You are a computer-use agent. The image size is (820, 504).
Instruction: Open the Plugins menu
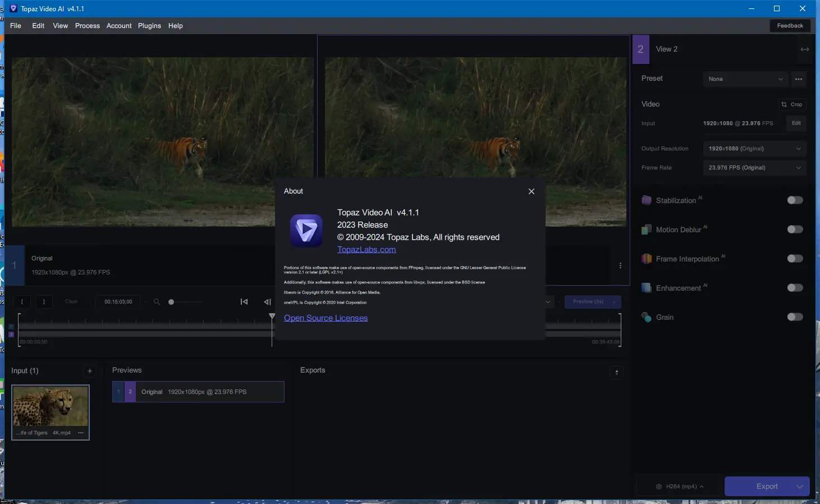click(149, 26)
